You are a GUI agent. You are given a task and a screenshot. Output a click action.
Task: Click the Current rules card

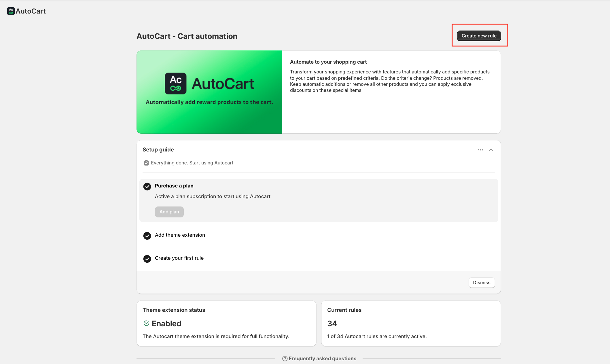[x=411, y=323]
